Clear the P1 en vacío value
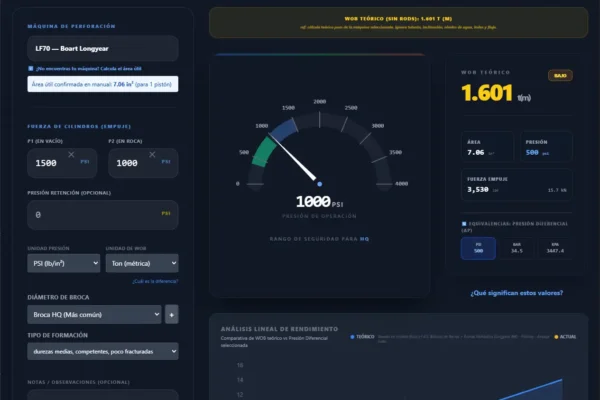This screenshot has height=400, width=600. [71, 155]
